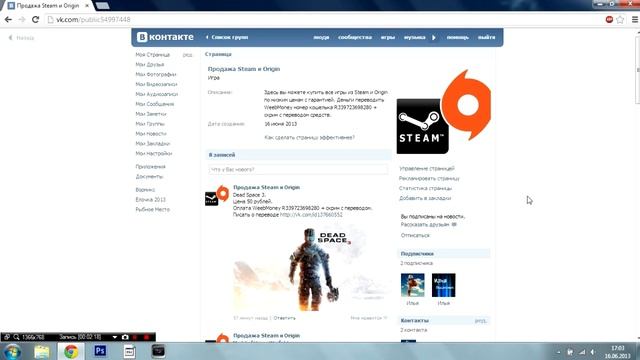Open Моя Страница in the sidebar
Viewport: 640px width, 360px height.
click(153, 55)
